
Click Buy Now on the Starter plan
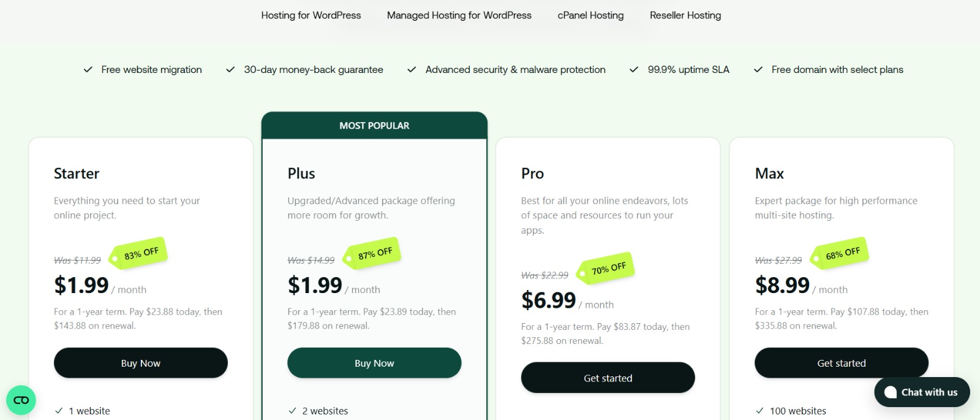coord(140,362)
